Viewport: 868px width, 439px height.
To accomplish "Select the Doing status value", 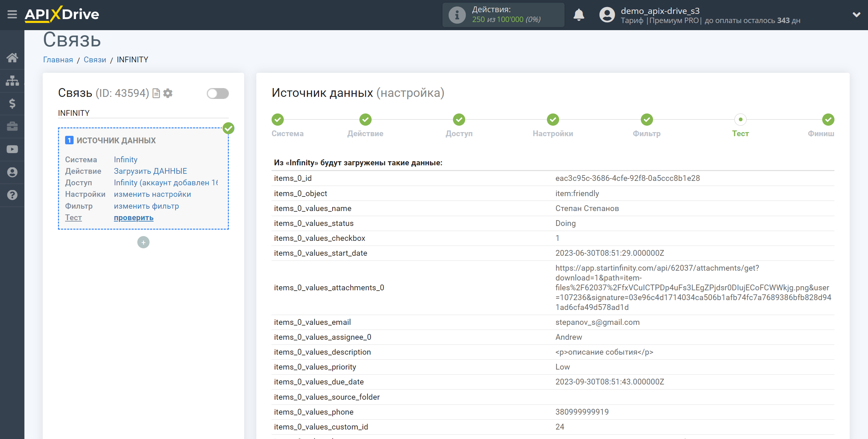I will point(566,223).
